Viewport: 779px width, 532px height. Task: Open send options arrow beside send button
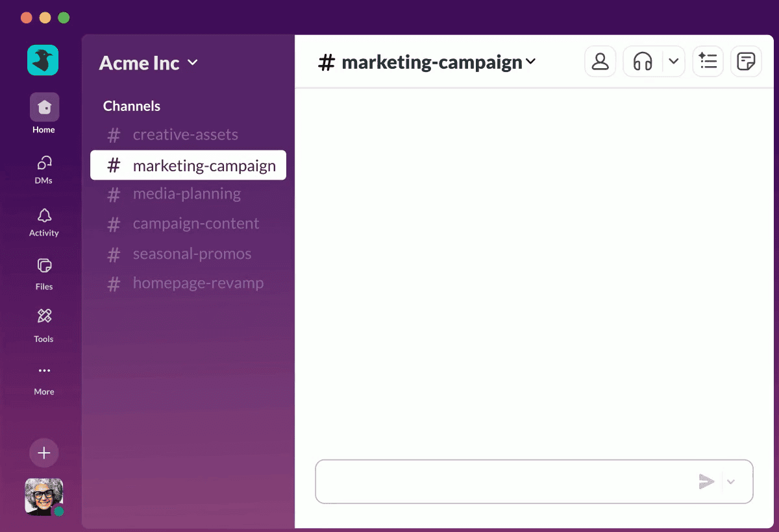tap(731, 481)
